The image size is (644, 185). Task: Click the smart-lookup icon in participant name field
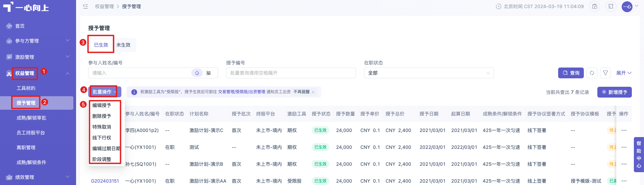pos(197,73)
